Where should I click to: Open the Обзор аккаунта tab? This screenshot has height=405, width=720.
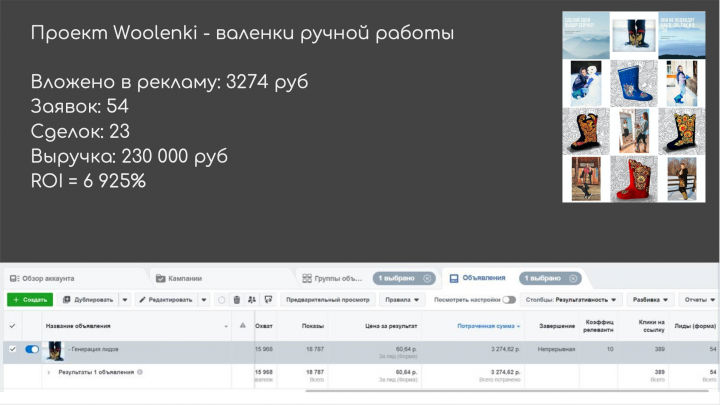(x=42, y=278)
